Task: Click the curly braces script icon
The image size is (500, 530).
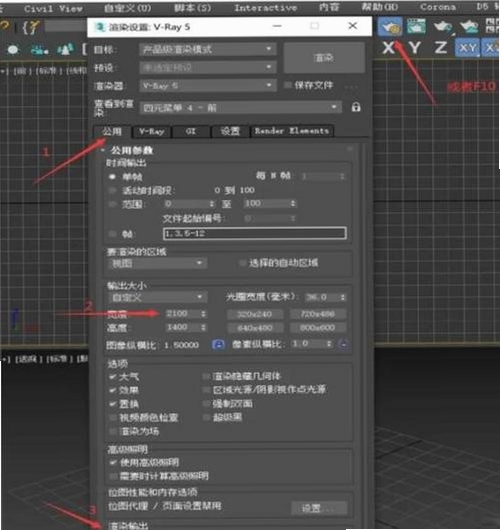Action: tap(31, 27)
